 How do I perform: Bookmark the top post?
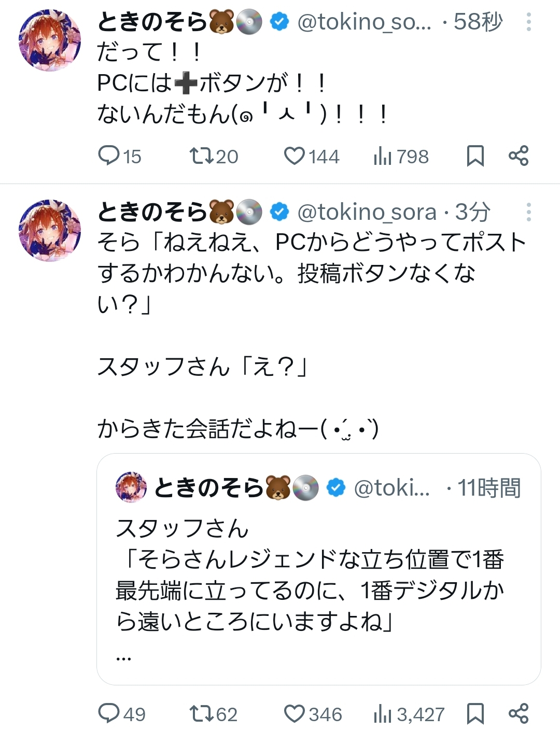pyautogui.click(x=475, y=156)
